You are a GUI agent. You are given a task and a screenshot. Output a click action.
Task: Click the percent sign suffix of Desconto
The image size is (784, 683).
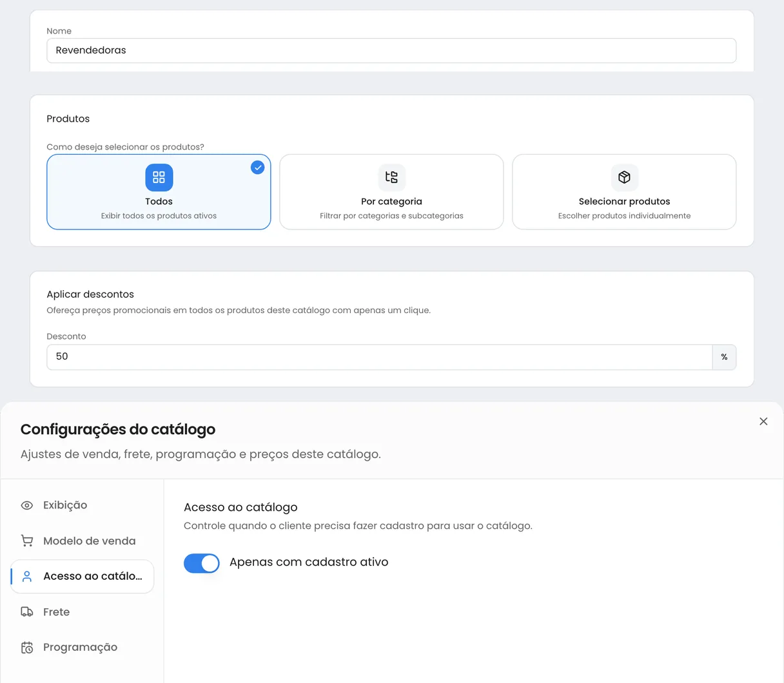(724, 357)
